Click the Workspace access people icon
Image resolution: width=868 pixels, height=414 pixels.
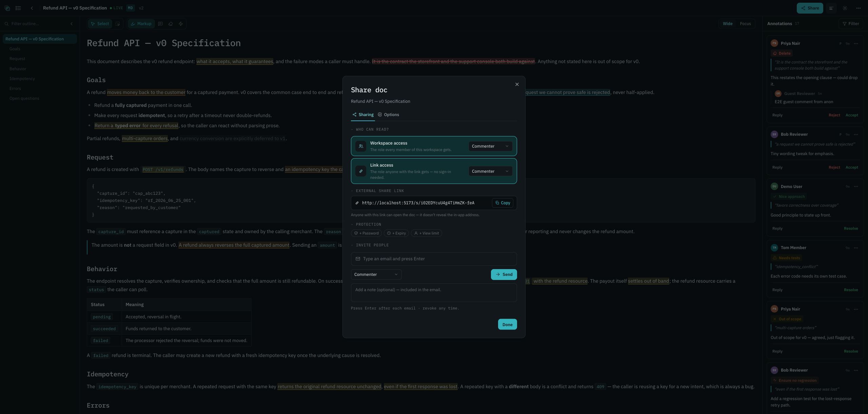point(361,146)
